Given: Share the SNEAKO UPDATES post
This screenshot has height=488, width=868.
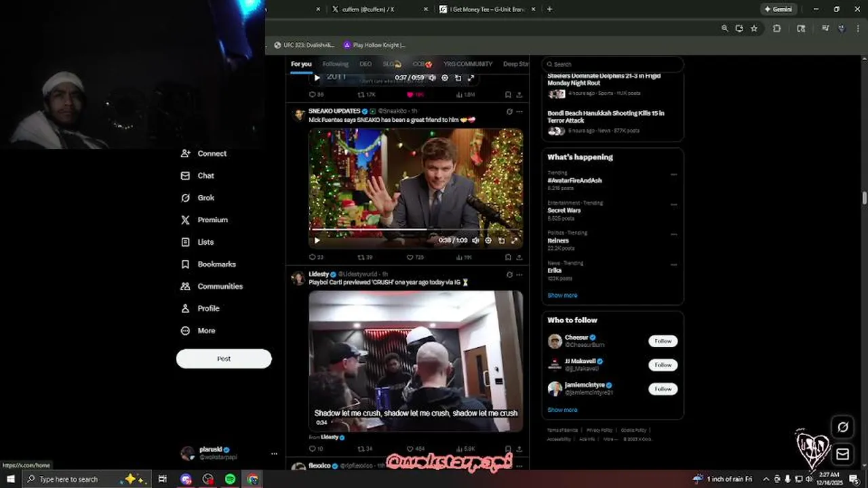Looking at the screenshot, I should (x=519, y=258).
